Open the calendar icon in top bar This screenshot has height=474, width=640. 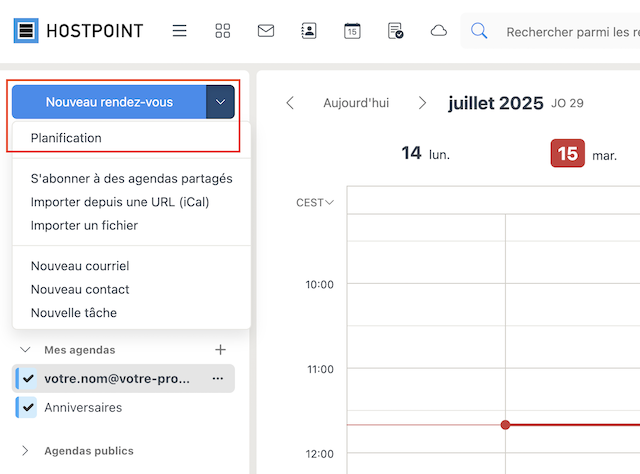[x=352, y=31]
